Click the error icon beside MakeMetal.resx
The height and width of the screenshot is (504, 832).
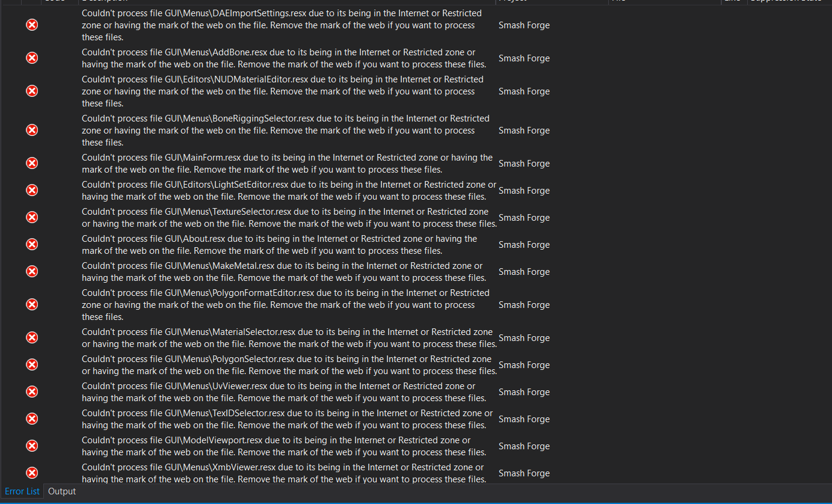click(31, 271)
